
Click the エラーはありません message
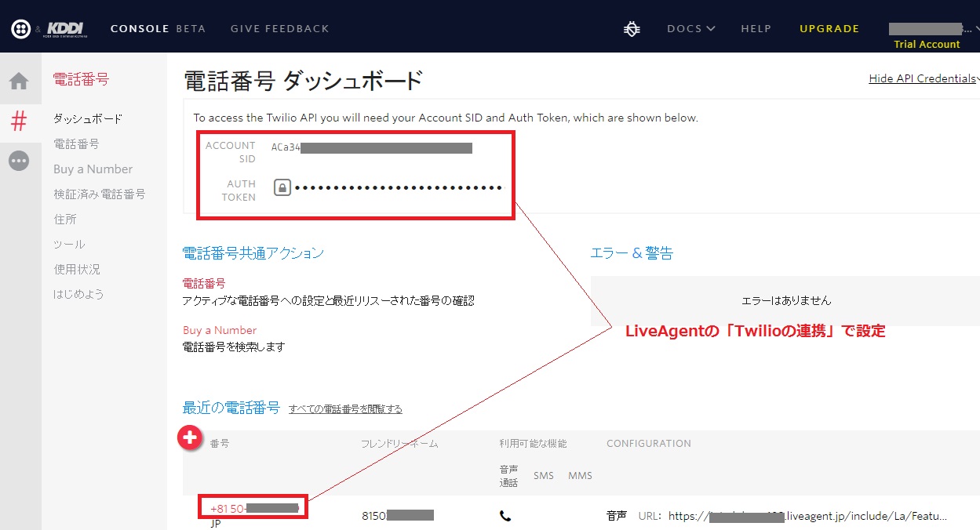coord(786,300)
